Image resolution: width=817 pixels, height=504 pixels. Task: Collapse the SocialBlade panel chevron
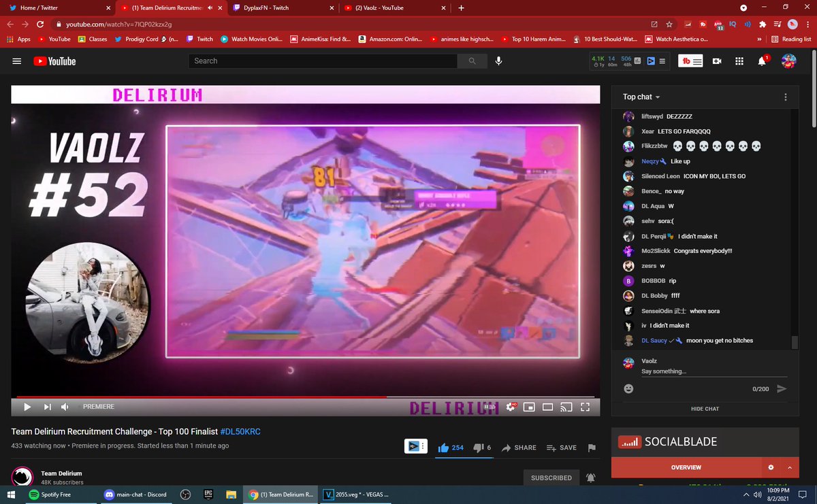pos(790,467)
